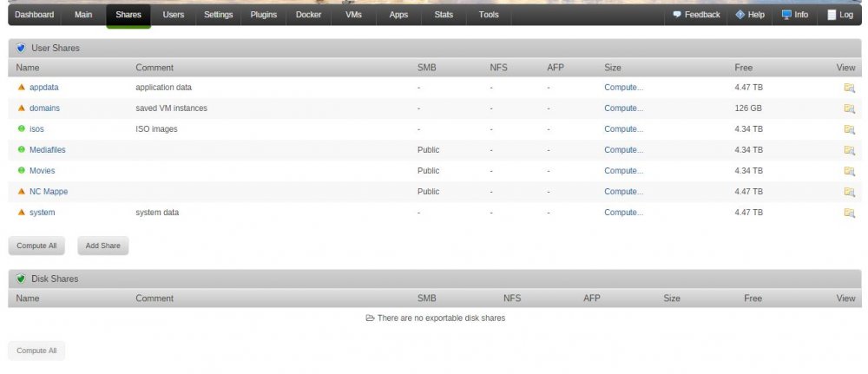Viewport: 868px width, 374px height.
Task: Open the Movies share link
Action: 42,171
